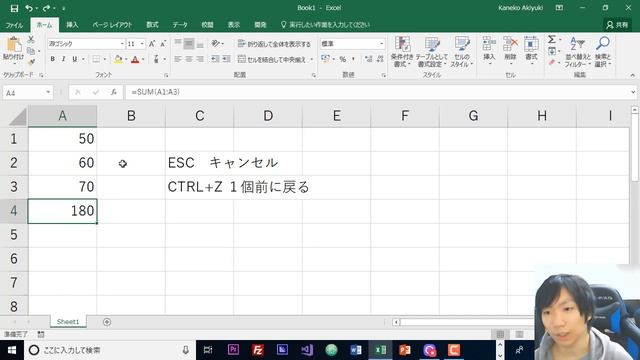Click the Orientation text rotation icon
The width and height of the screenshot is (640, 360).
pyautogui.click(x=216, y=44)
